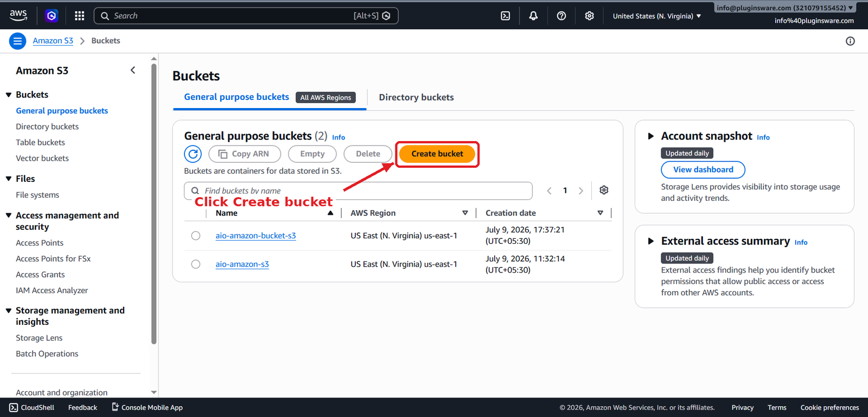868x417 pixels.
Task: Collapse the Buckets section in sidebar
Action: click(x=9, y=95)
